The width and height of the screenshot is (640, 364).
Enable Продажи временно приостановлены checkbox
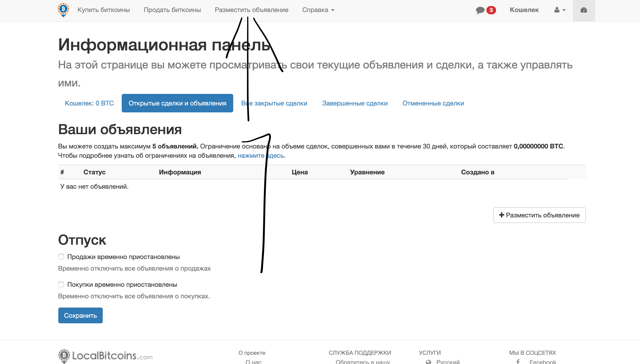pos(61,257)
